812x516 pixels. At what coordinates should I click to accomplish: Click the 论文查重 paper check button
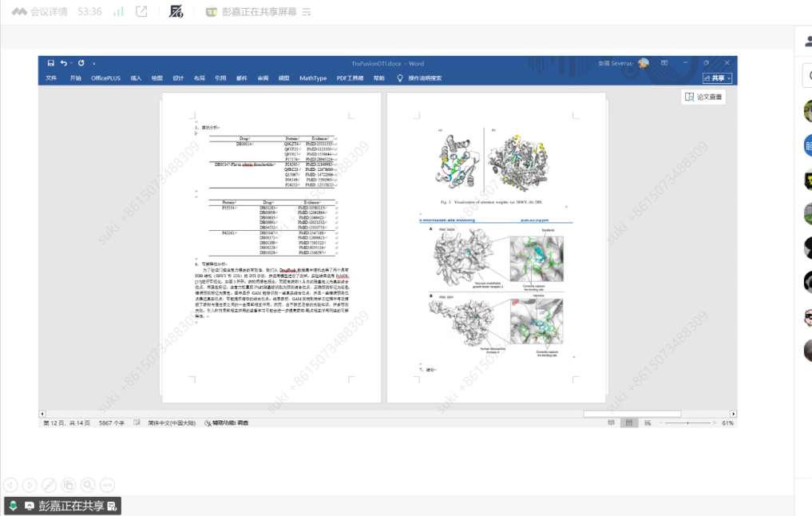coord(704,97)
